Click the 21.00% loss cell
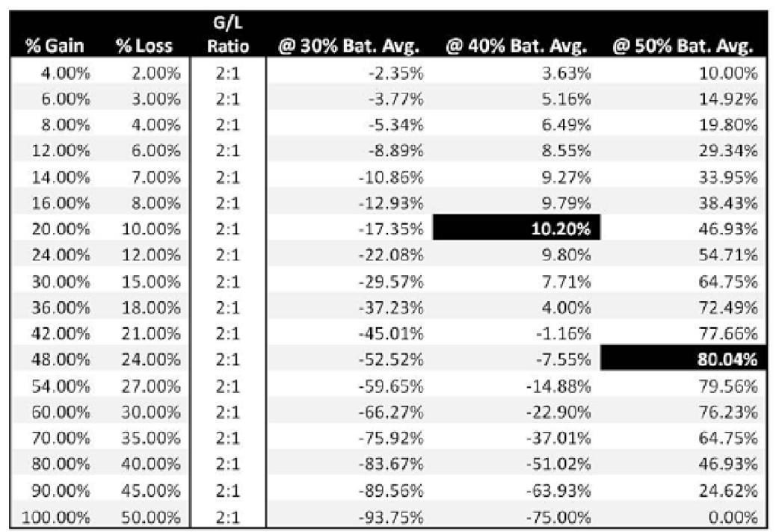Screen dimensions: 776x532 (x=151, y=334)
